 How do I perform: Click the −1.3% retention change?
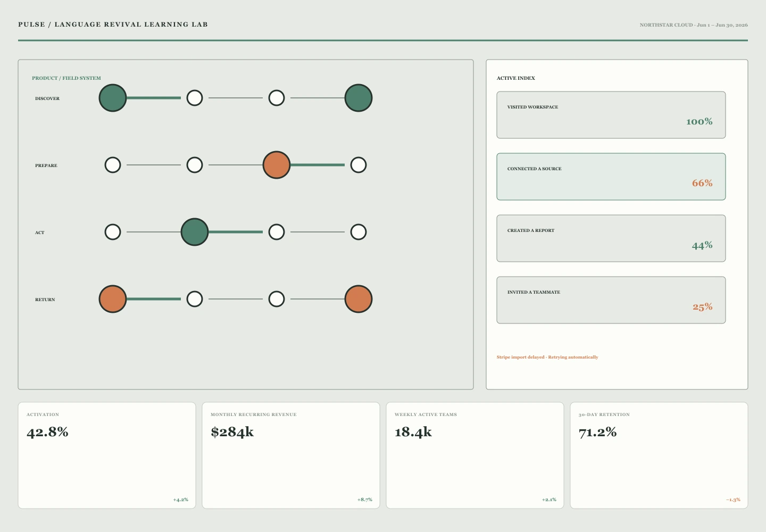733,500
